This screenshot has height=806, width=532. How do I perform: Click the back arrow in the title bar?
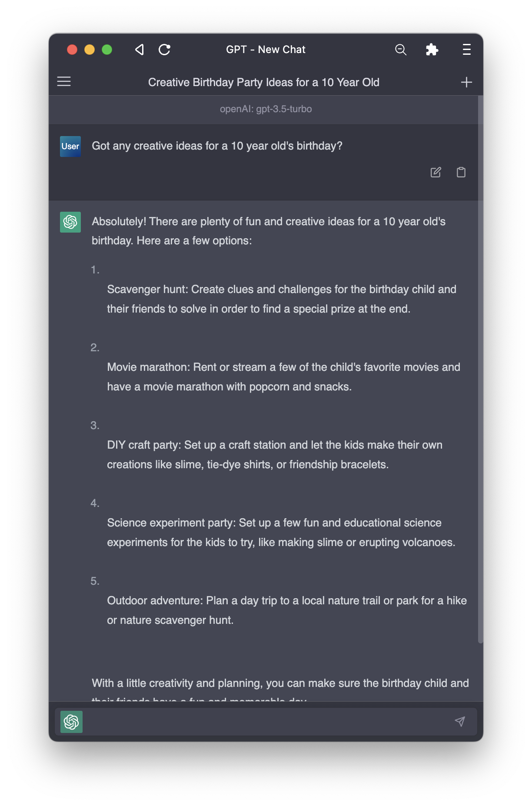140,50
